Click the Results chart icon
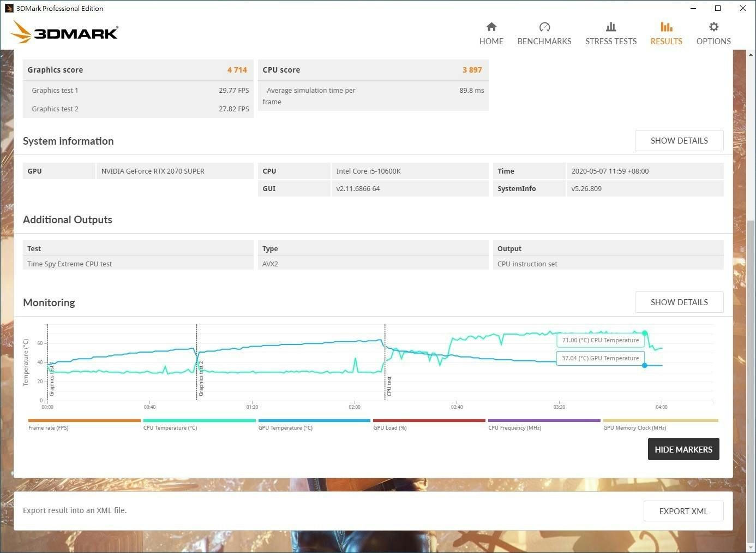 pyautogui.click(x=667, y=27)
